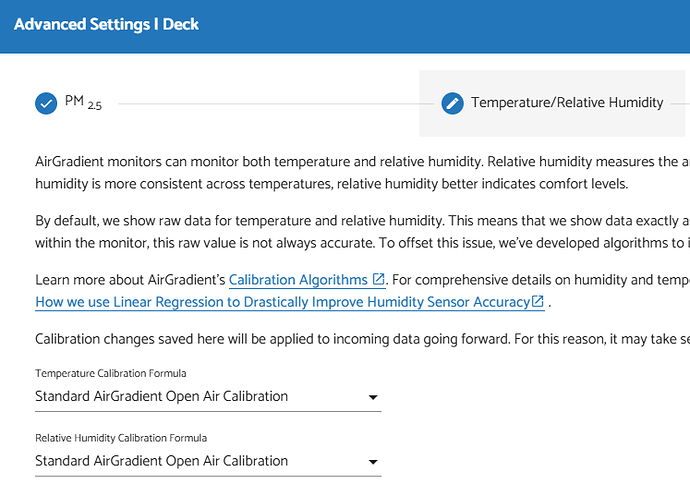Viewport: 690px width, 496px height.
Task: Click external-link icon after Linear Regression link
Action: (x=538, y=302)
